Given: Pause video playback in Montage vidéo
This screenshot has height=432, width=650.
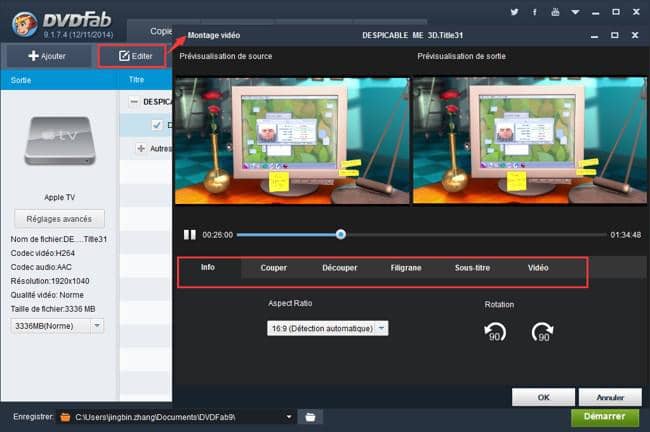Looking at the screenshot, I should click(x=190, y=235).
